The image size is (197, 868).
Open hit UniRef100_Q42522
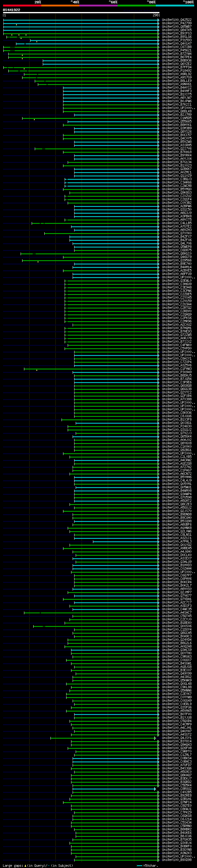point(176,20)
